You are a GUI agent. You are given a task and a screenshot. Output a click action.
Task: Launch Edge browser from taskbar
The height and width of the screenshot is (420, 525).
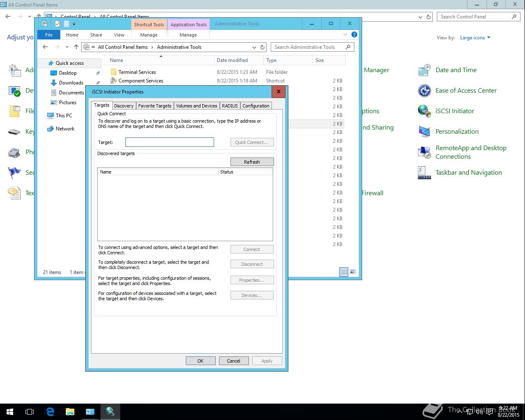coord(50,412)
